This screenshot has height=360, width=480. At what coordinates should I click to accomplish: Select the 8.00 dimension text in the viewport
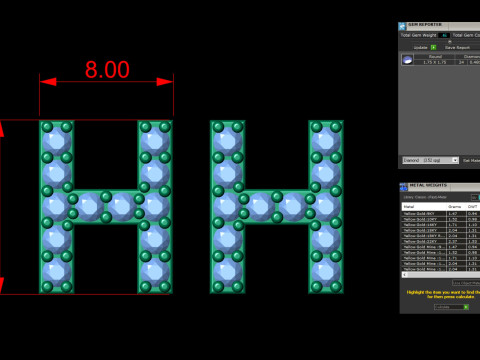click(x=107, y=70)
